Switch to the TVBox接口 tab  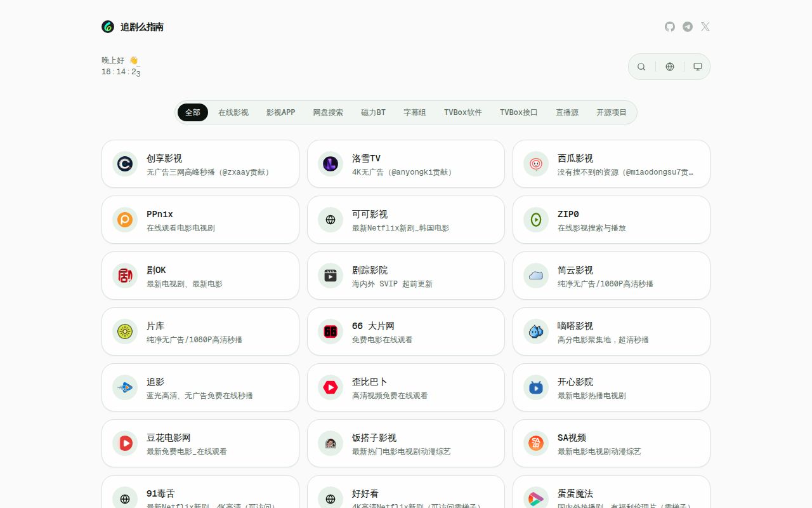(519, 112)
